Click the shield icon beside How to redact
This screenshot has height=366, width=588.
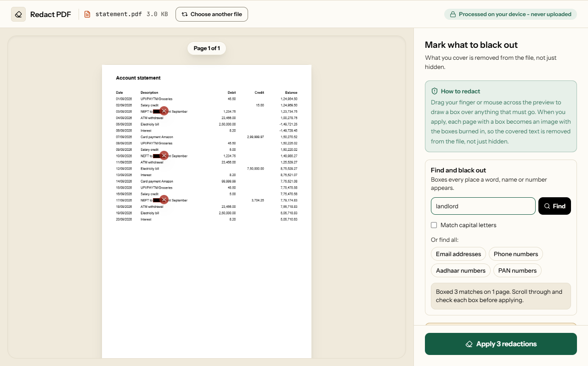coord(435,91)
